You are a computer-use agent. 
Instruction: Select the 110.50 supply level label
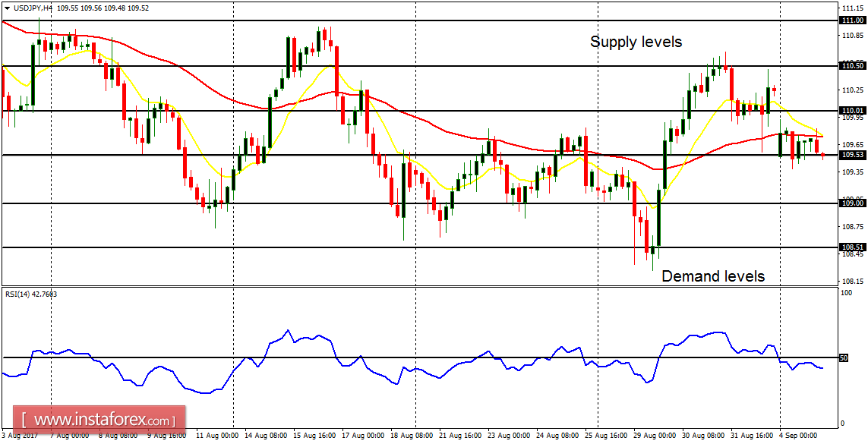point(851,66)
